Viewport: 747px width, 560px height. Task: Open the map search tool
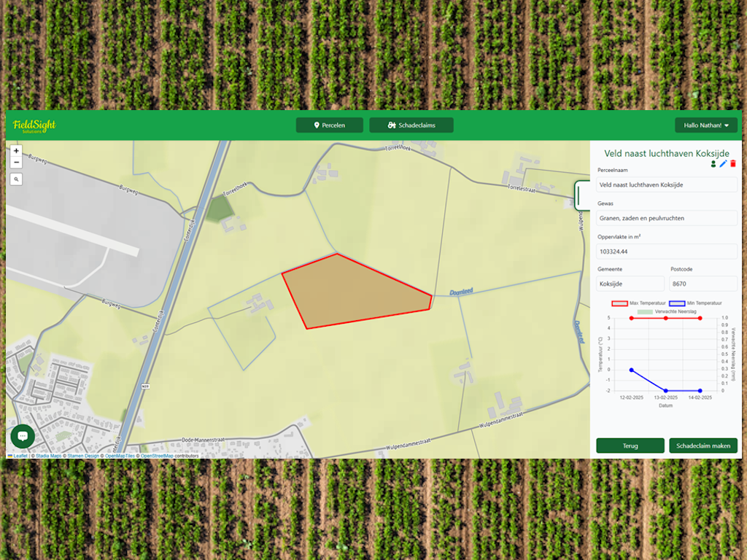pos(16,179)
